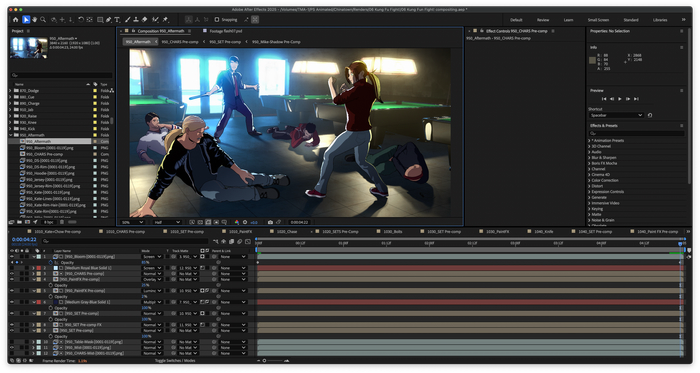Viewport: 700px width, 373px height.
Task: Click Toggle Switches / Modes button
Action: point(175,361)
